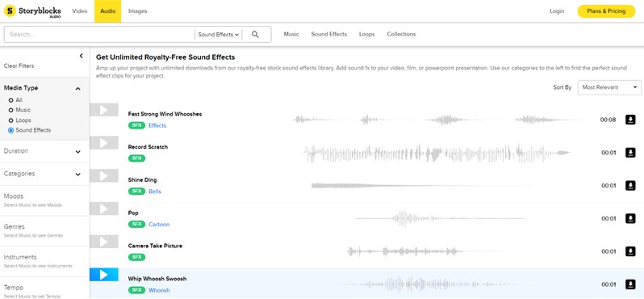Choose the All media type radio button

pyautogui.click(x=11, y=100)
